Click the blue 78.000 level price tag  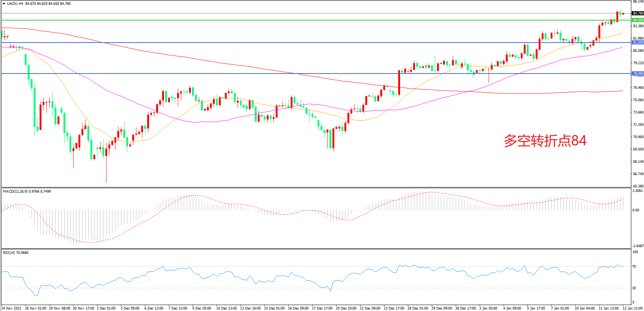(x=638, y=74)
